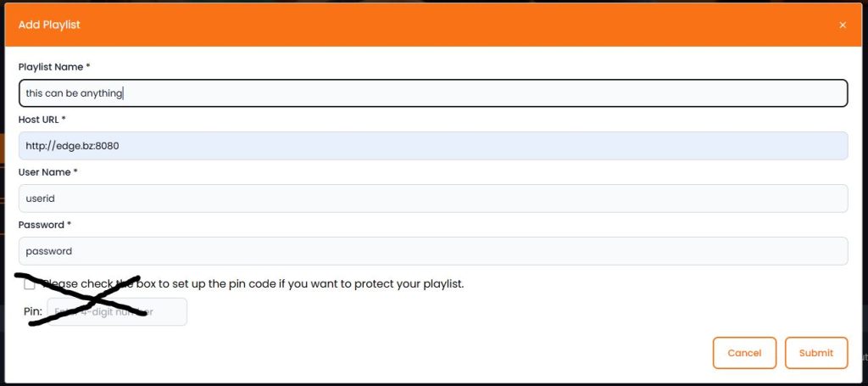The height and width of the screenshot is (386, 868).
Task: Click the "Playlist Name *" label
Action: point(54,66)
